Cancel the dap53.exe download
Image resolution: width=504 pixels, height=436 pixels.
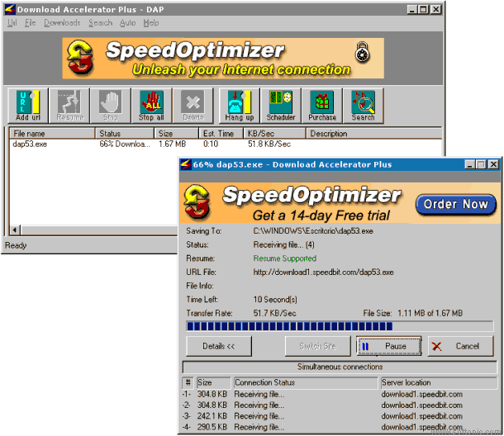pos(460,346)
